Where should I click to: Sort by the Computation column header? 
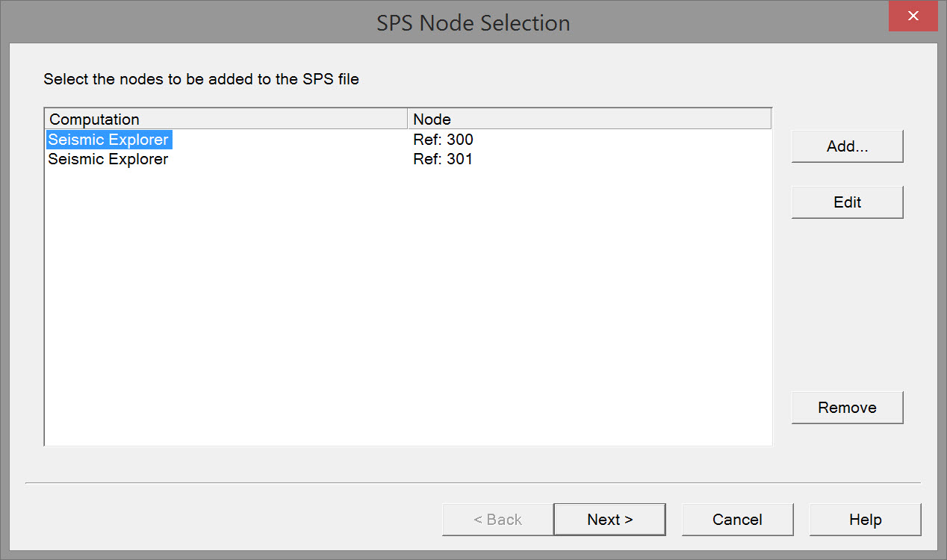click(224, 119)
